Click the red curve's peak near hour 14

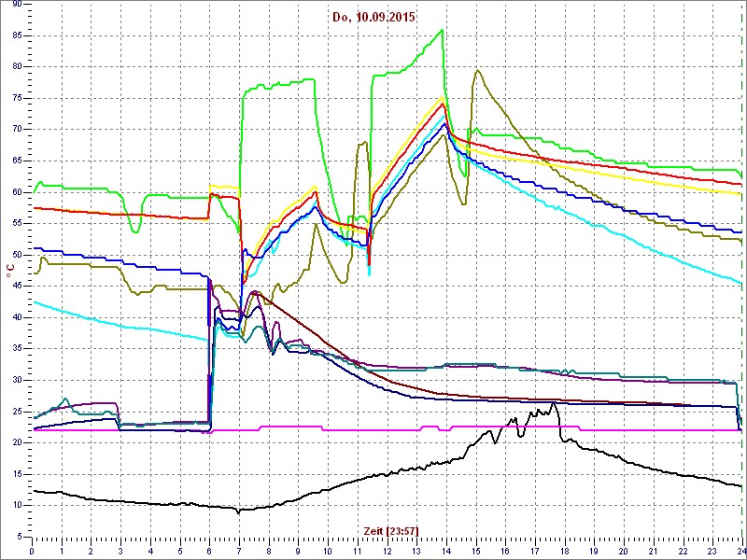pyautogui.click(x=444, y=103)
